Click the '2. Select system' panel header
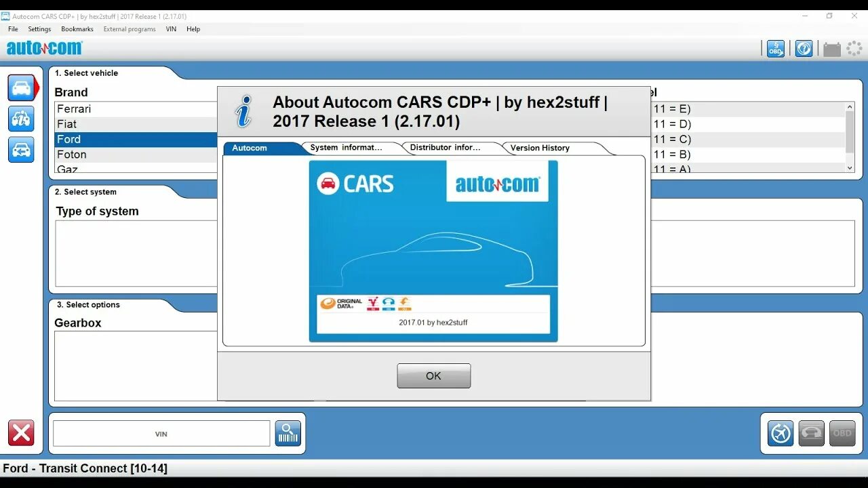The height and width of the screenshot is (488, 868). [x=85, y=192]
